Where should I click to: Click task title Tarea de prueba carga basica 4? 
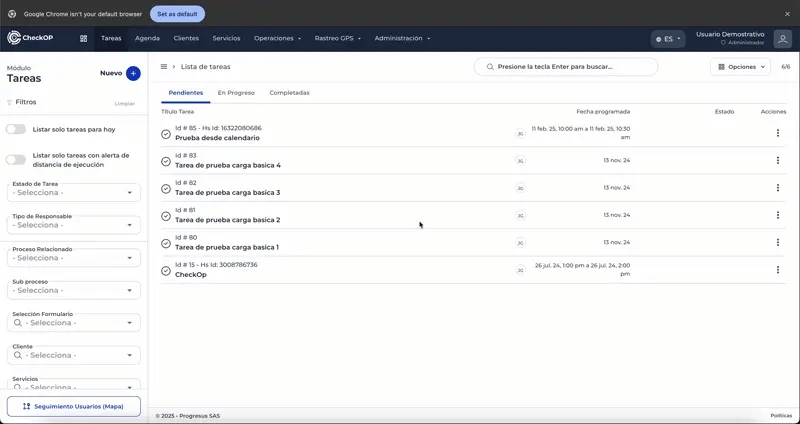pos(228,165)
